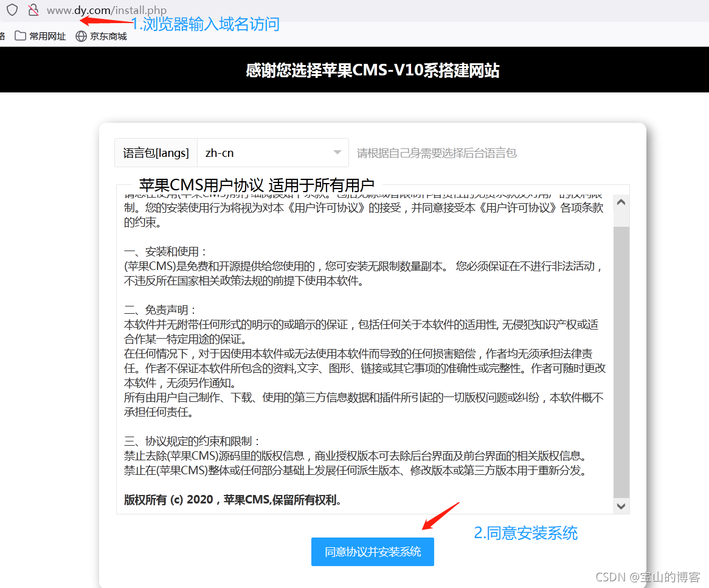Open the 常用网址 bookmarks folder label
This screenshot has height=588, width=709.
coord(47,36)
